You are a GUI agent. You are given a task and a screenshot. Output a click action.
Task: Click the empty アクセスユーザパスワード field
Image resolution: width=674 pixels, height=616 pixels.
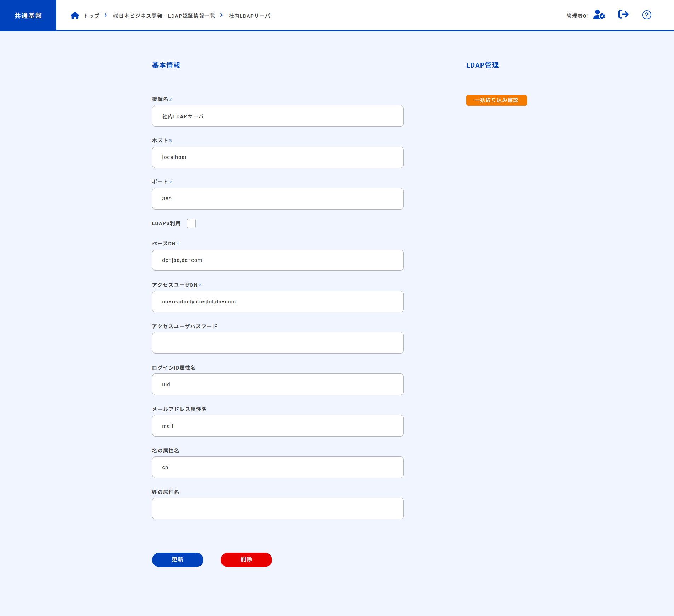(x=278, y=343)
